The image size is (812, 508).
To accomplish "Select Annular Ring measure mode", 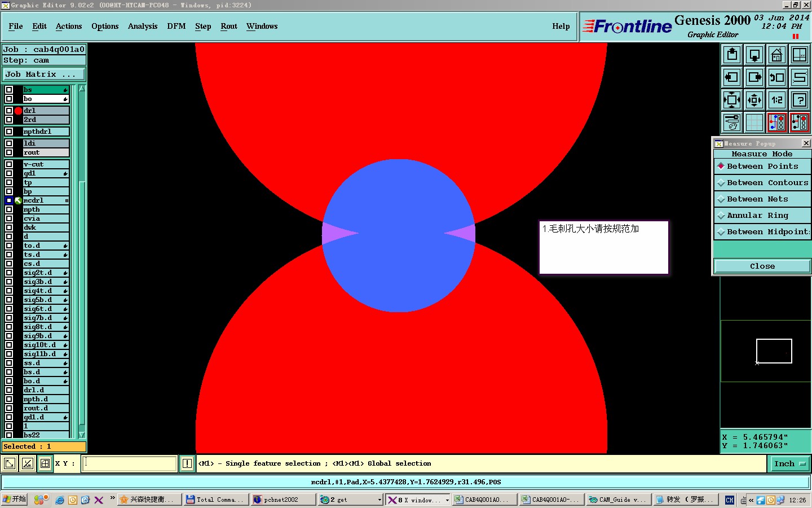I will 762,216.
